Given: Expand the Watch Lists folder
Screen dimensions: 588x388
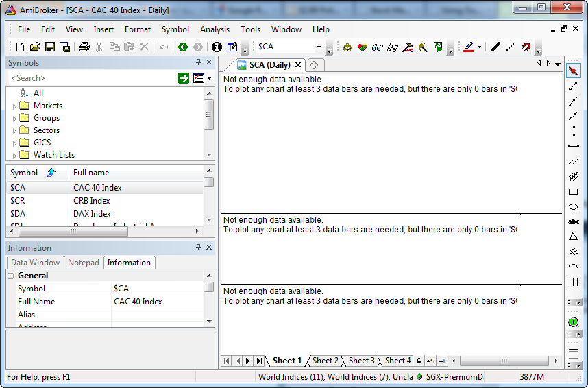Looking at the screenshot, I should pos(14,156).
